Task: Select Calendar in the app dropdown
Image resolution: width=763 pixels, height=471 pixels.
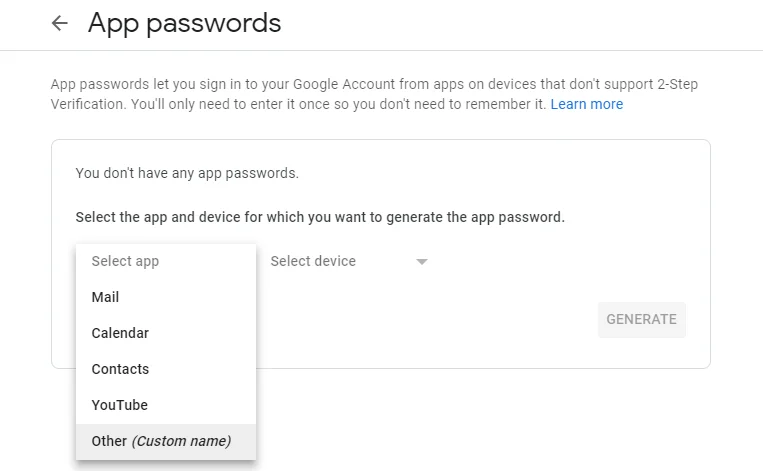Action: 120,333
